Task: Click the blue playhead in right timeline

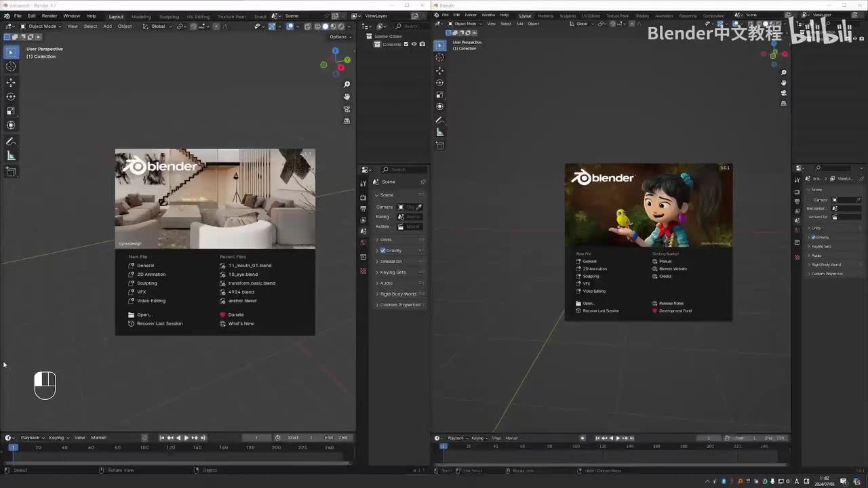Action: click(x=443, y=446)
